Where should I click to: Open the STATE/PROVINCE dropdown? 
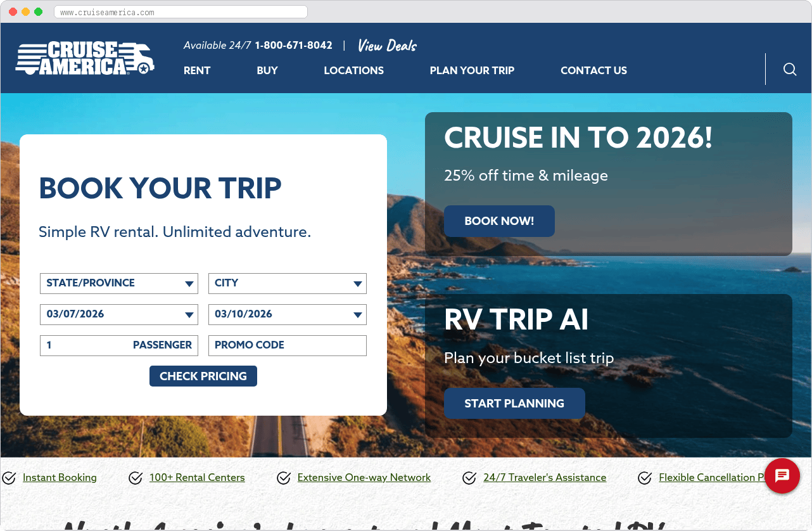pos(118,283)
